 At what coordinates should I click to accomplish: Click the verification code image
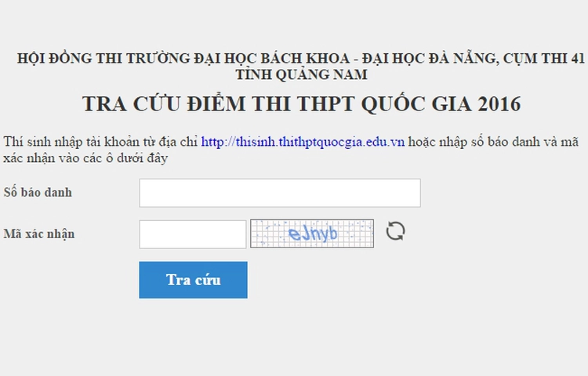coord(312,233)
